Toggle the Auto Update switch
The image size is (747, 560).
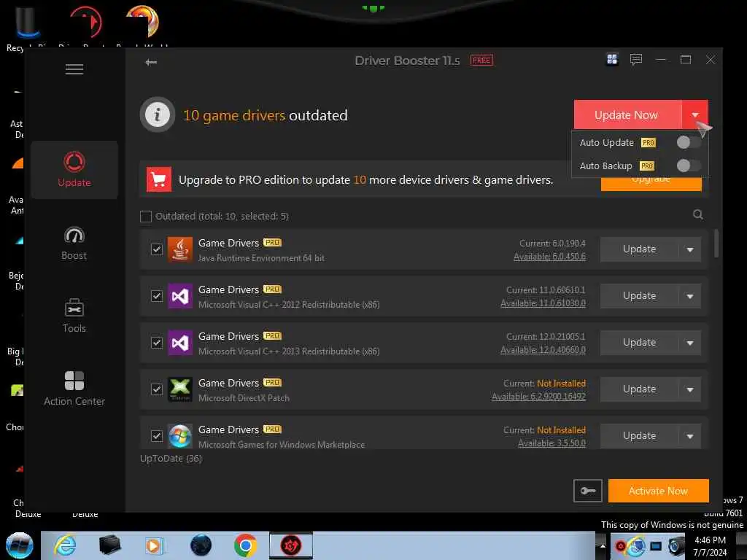[689, 142]
